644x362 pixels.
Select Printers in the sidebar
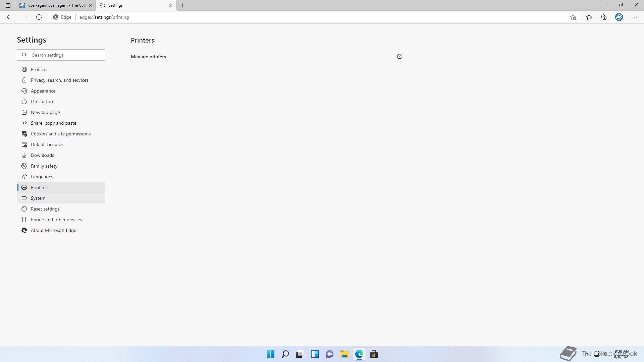[61, 187]
